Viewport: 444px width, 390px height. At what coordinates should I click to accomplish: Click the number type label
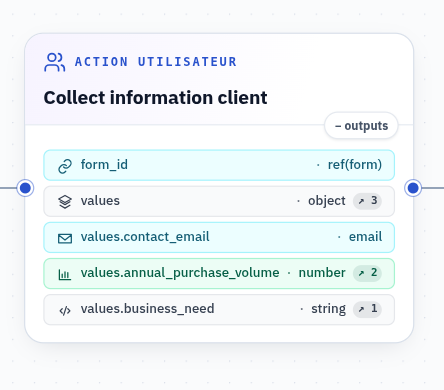322,273
